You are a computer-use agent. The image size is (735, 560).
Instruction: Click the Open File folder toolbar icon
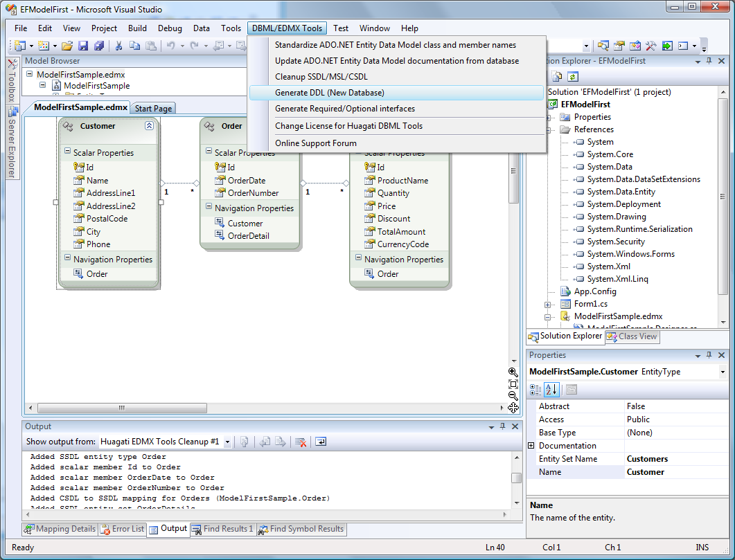tap(67, 46)
